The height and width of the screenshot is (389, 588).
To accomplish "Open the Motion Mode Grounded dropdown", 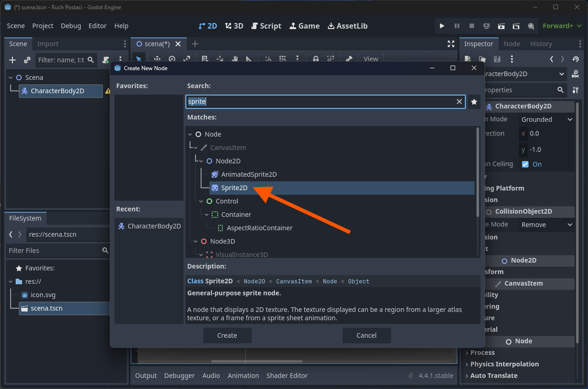I will 547,120.
